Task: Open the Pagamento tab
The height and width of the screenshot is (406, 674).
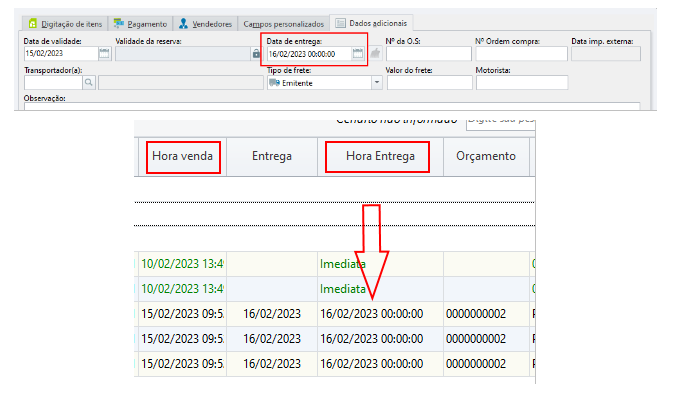Action: pyautogui.click(x=141, y=24)
